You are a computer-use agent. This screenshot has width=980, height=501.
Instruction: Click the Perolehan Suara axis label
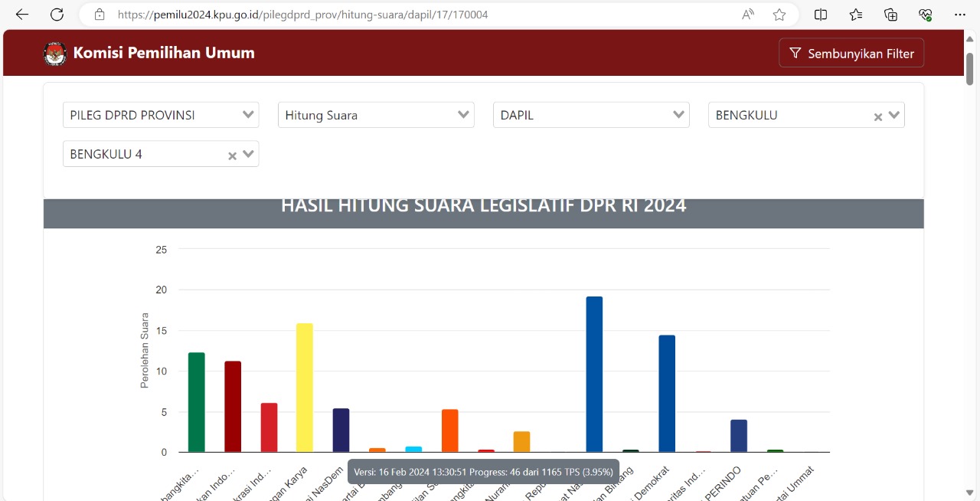(144, 350)
